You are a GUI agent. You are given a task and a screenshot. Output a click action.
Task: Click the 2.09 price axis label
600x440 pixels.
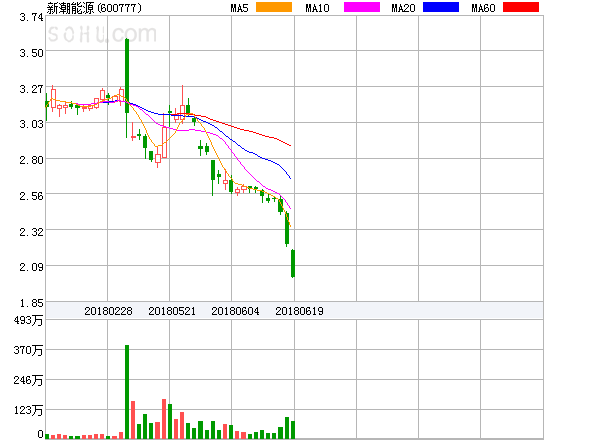pyautogui.click(x=31, y=267)
